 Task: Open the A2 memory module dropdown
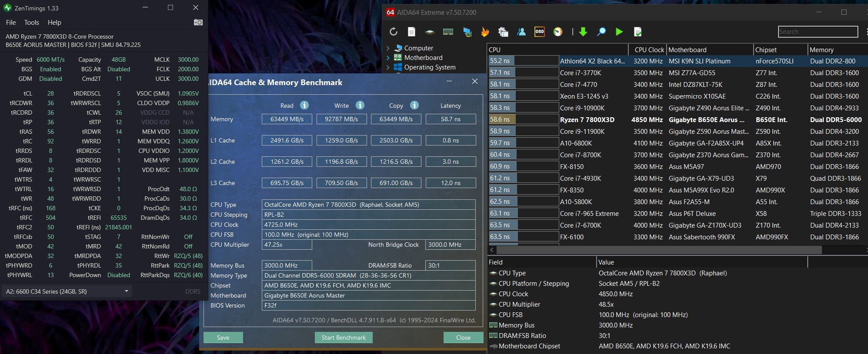(67, 291)
